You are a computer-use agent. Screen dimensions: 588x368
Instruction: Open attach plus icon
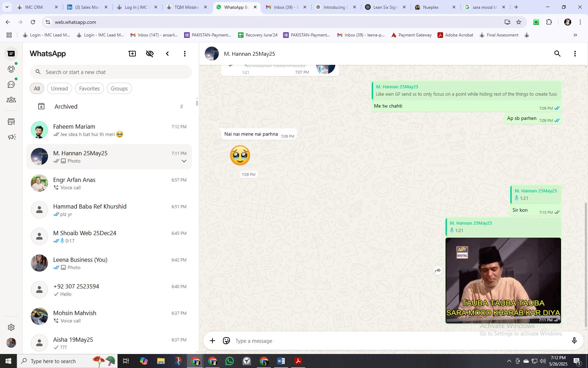pos(212,341)
